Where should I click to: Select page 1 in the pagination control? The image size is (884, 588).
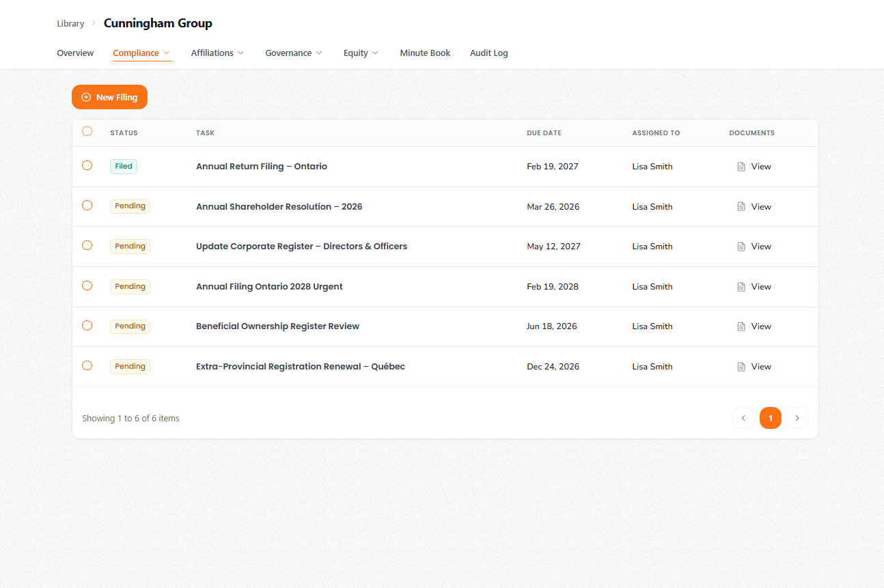click(770, 417)
